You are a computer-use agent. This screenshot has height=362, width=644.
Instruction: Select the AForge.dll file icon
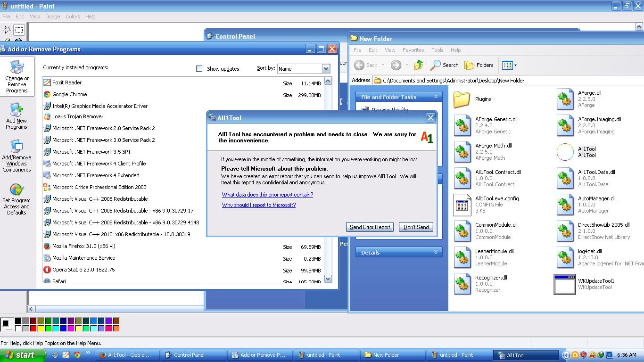[565, 99]
